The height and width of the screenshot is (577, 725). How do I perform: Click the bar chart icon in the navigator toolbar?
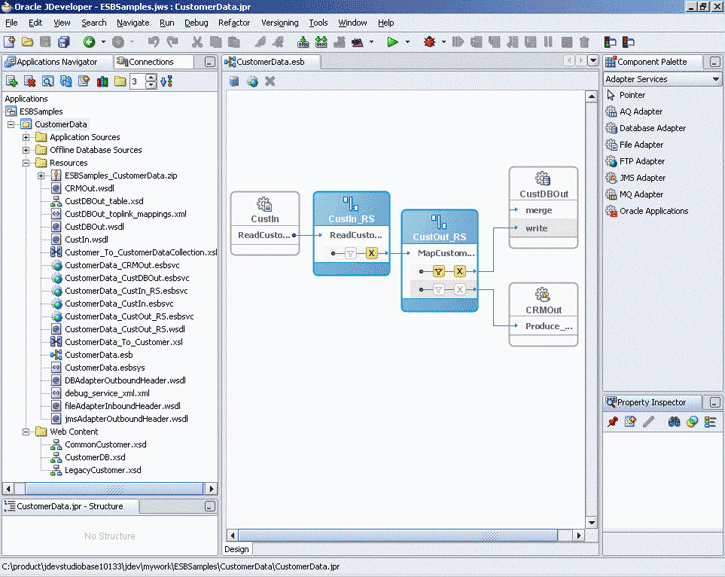pos(102,82)
